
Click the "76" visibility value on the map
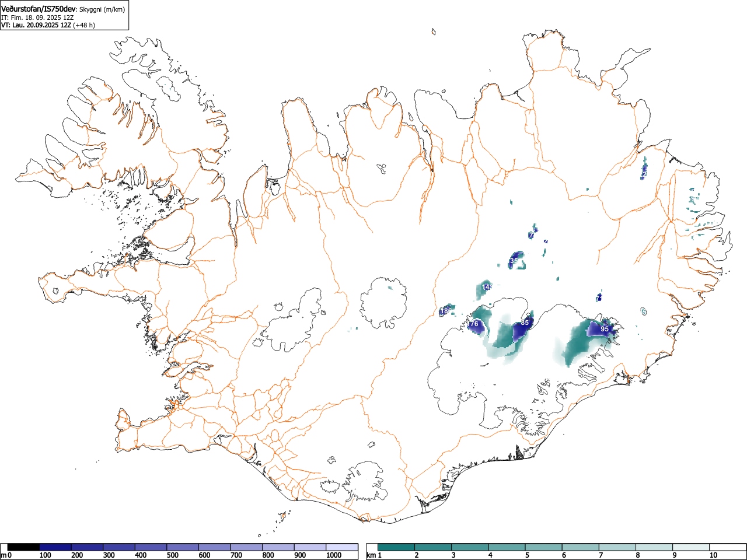click(x=474, y=324)
